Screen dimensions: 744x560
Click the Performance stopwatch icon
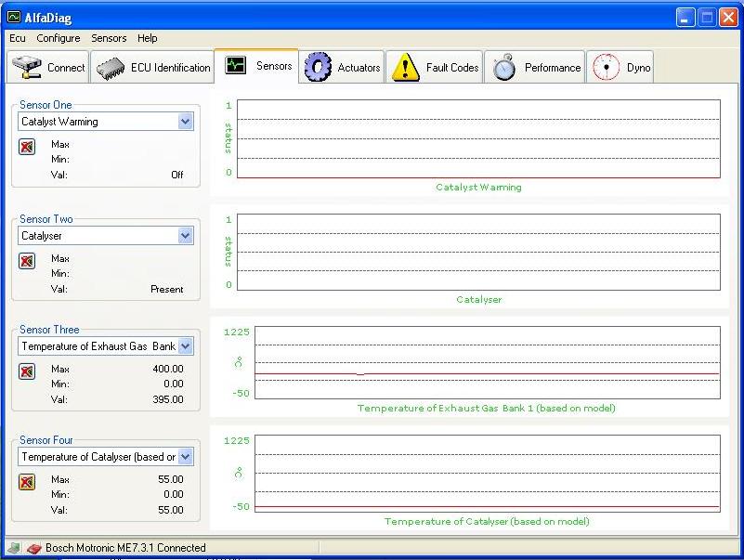point(504,67)
